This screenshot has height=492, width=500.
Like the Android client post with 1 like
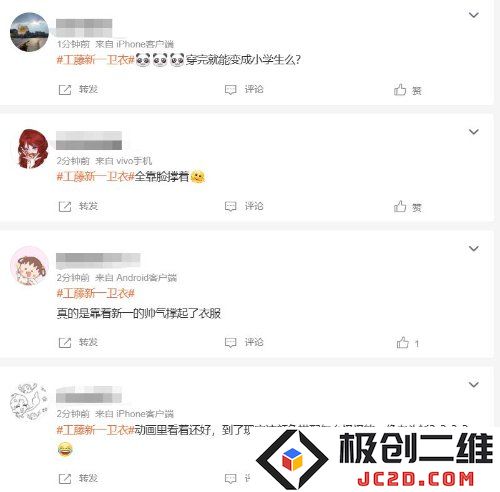tap(402, 342)
